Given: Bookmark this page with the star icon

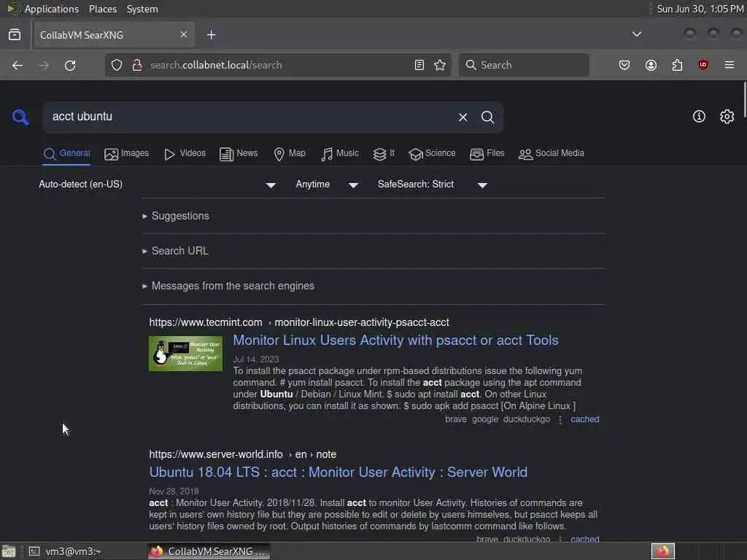Looking at the screenshot, I should tap(440, 65).
